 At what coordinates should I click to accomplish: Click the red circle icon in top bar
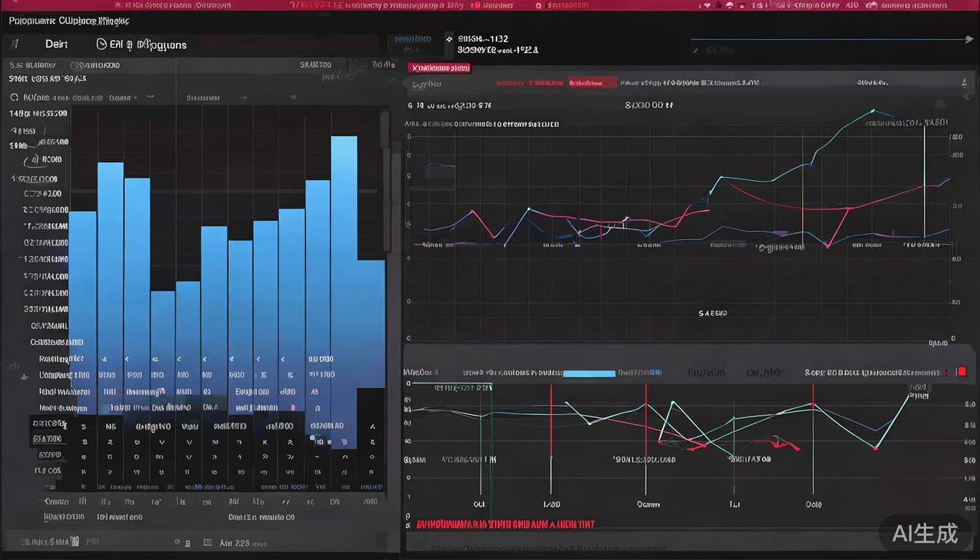point(538,5)
